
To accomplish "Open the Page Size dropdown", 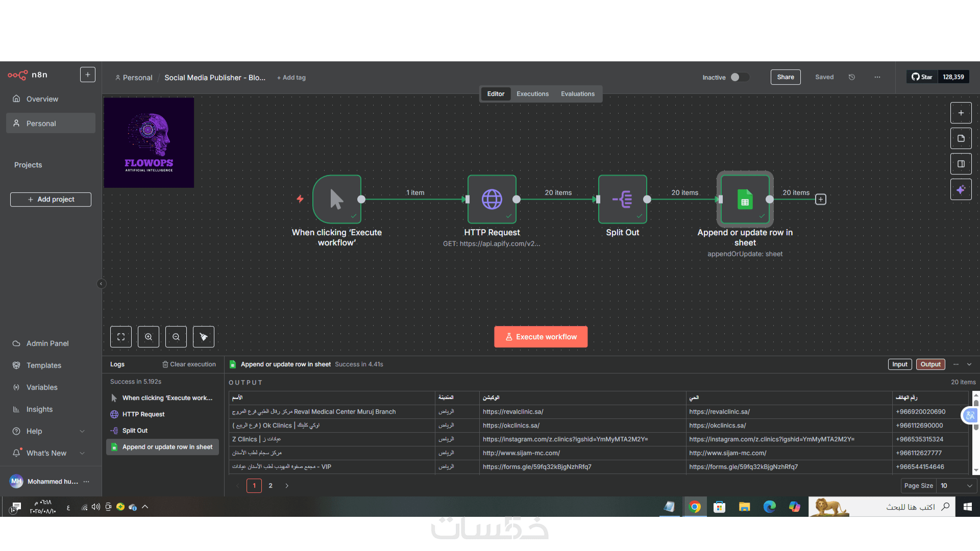I will [957, 486].
